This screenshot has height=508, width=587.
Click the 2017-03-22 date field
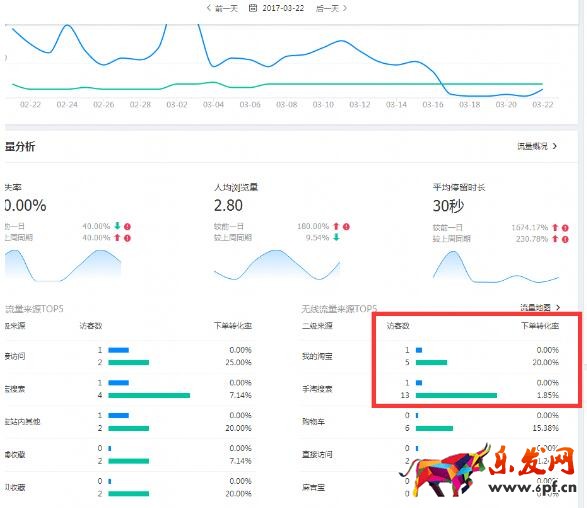[x=283, y=8]
